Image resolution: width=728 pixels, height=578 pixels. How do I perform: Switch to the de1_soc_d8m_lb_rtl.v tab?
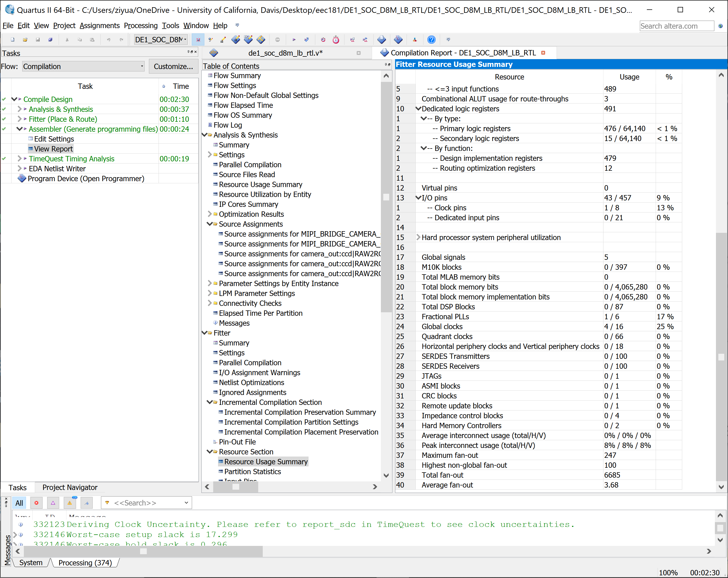pyautogui.click(x=285, y=53)
